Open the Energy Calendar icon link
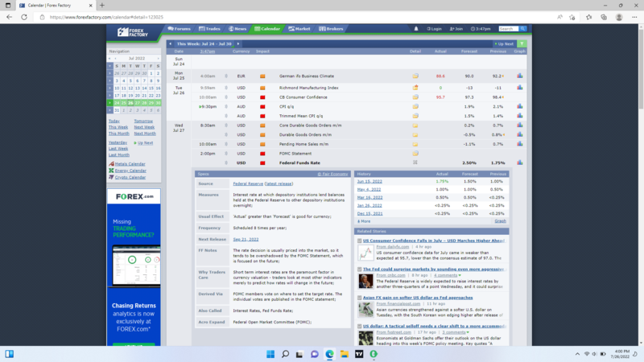The image size is (644, 362). [111, 171]
